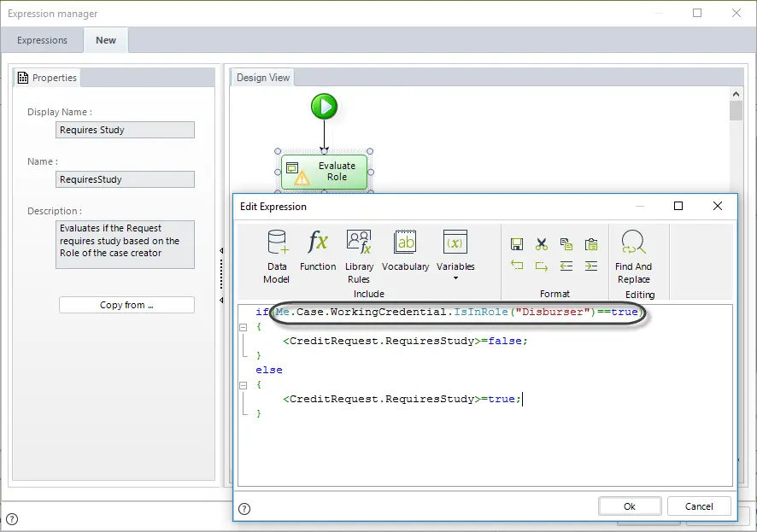Screen dimensions: 757x532
Task: Click the Save floppy disk icon
Action: click(x=517, y=244)
